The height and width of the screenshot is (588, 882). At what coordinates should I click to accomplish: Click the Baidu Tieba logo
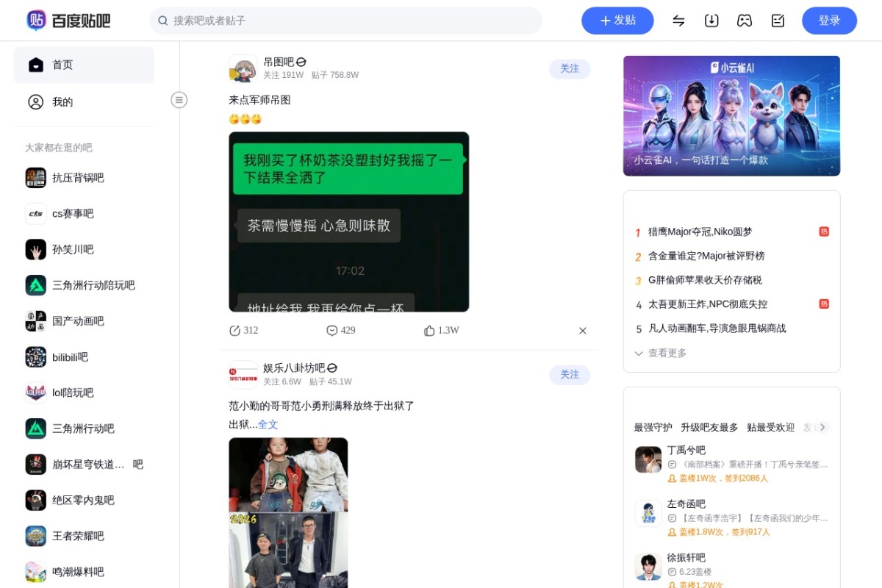click(x=68, y=21)
